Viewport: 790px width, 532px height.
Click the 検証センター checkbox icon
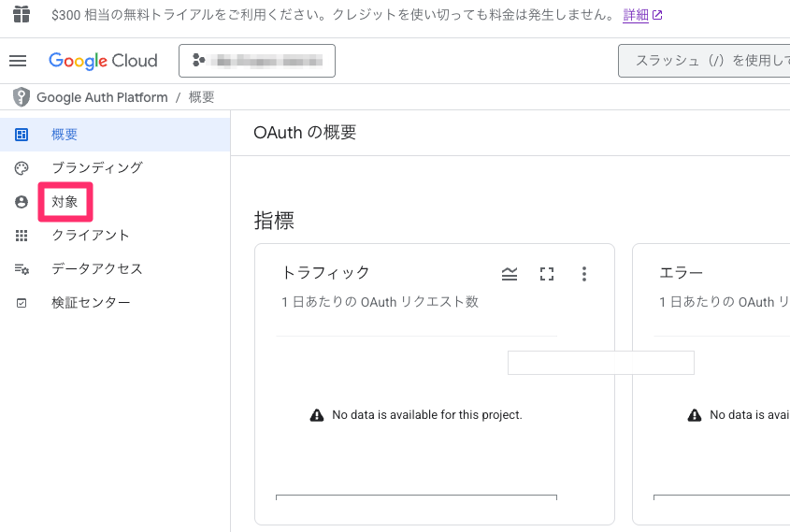click(22, 303)
